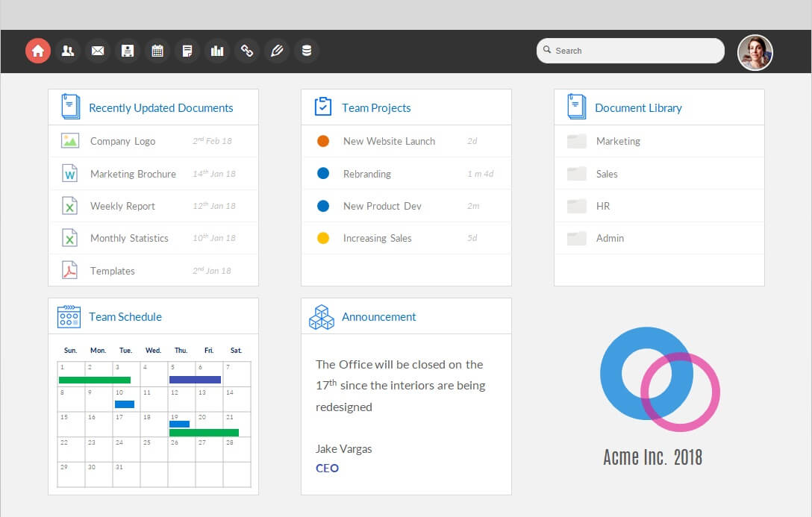Open the Marketing folder icon
Image resolution: width=812 pixels, height=517 pixels.
tap(576, 141)
